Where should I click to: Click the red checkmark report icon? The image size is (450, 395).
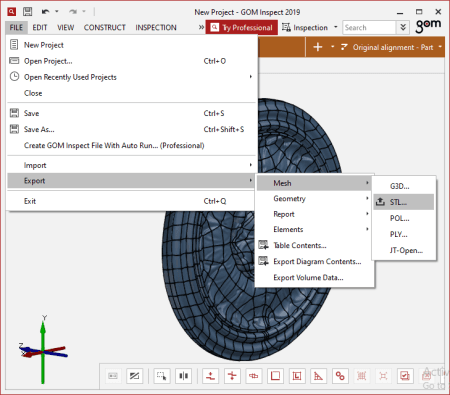click(x=405, y=376)
